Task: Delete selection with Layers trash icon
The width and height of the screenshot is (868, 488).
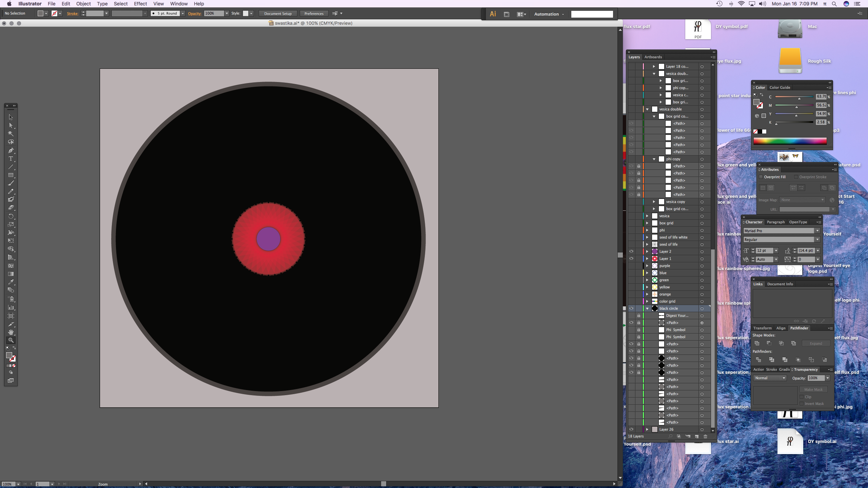Action: [x=706, y=436]
